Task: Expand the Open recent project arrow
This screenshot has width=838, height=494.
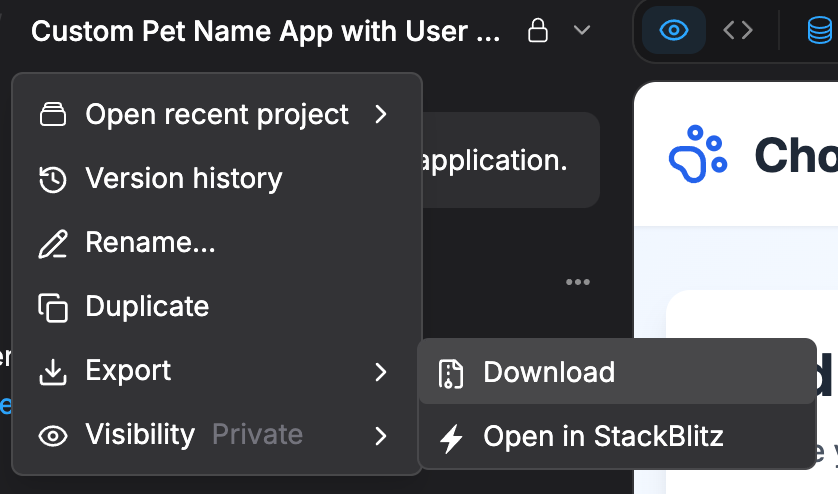Action: (380, 115)
